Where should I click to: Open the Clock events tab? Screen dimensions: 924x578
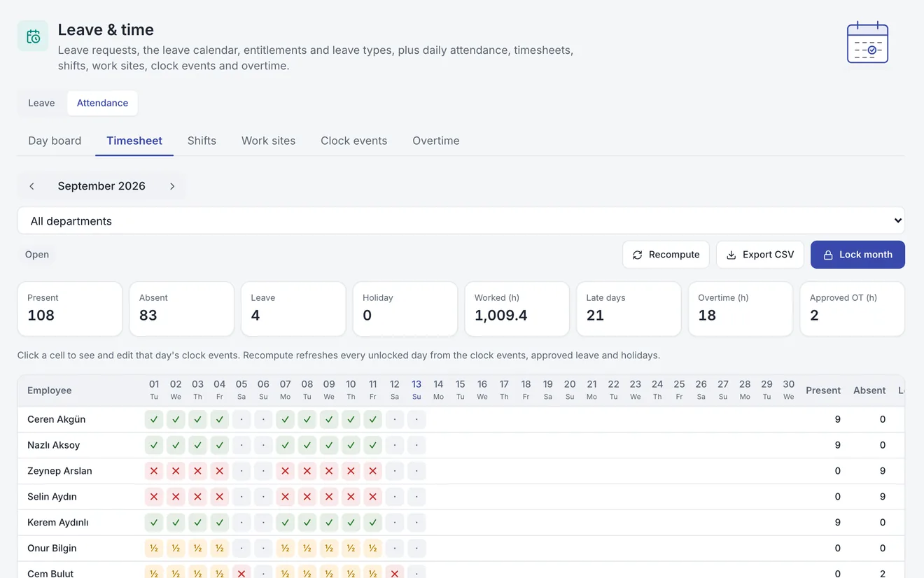(354, 141)
